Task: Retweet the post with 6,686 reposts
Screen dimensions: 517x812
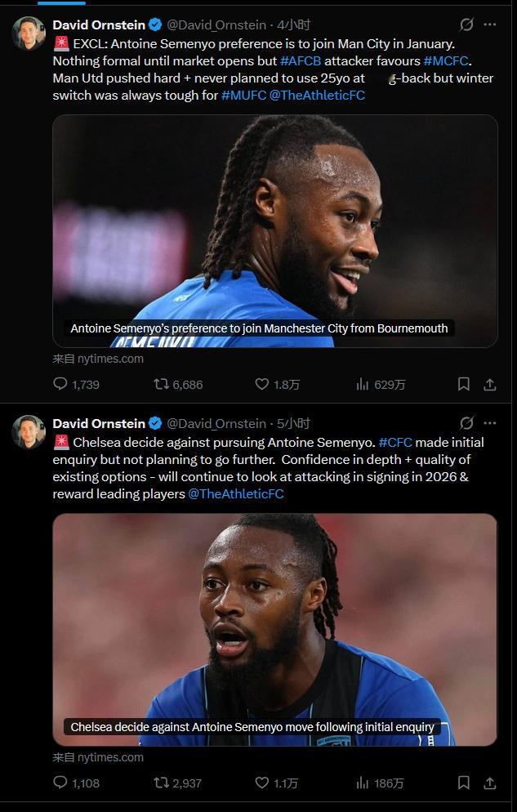Action: click(x=178, y=384)
